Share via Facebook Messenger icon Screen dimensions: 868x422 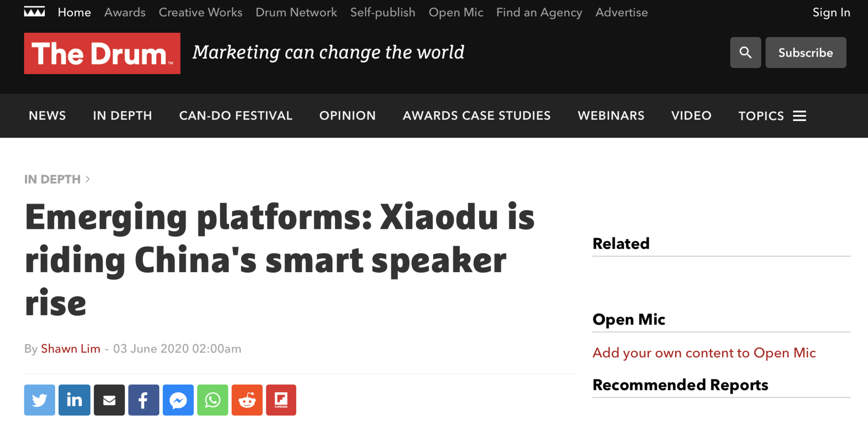(178, 400)
